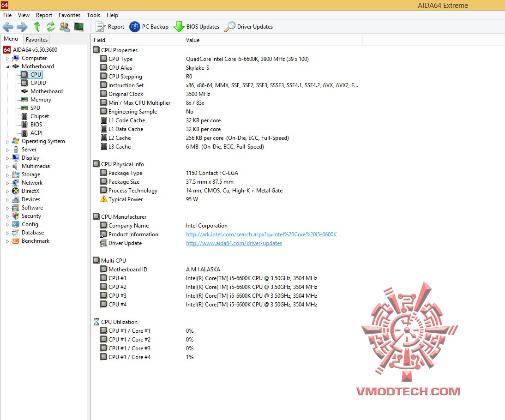Go back with the blue left arrow
This screenshot has width=505, height=420.
(8, 27)
